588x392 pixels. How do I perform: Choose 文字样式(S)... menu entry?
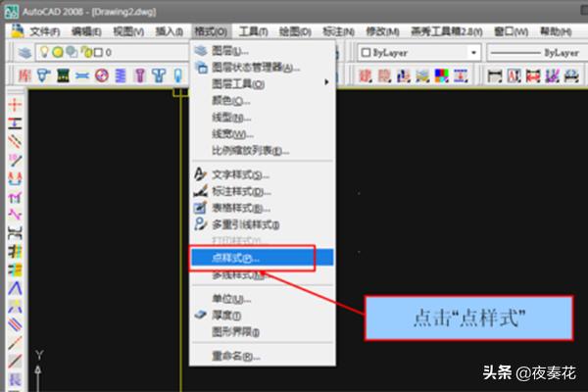[263, 174]
